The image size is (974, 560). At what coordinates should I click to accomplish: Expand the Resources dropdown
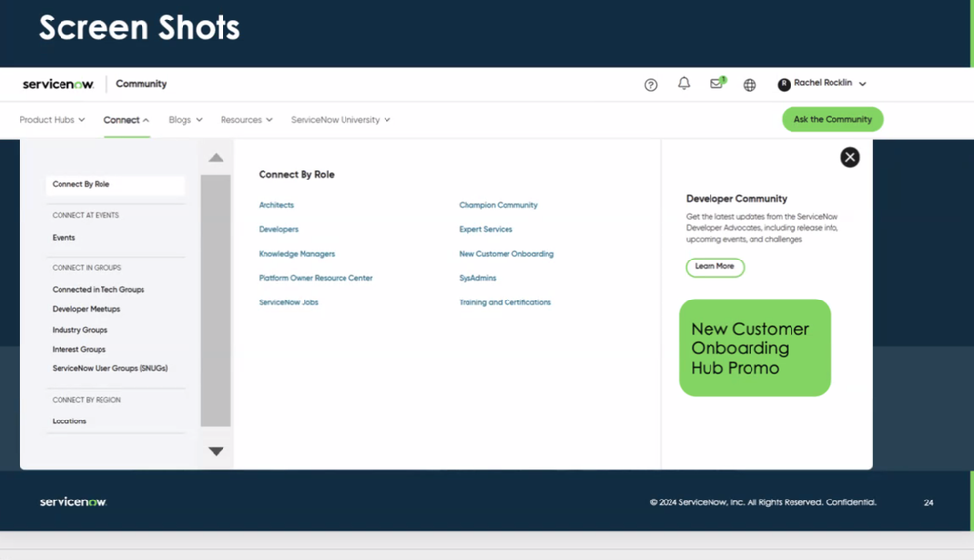(246, 120)
